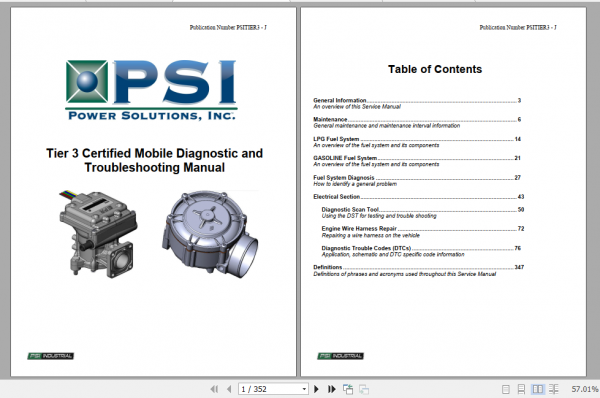600x398 pixels.
Task: Open the page number dropdown arrow
Action: tap(304, 389)
